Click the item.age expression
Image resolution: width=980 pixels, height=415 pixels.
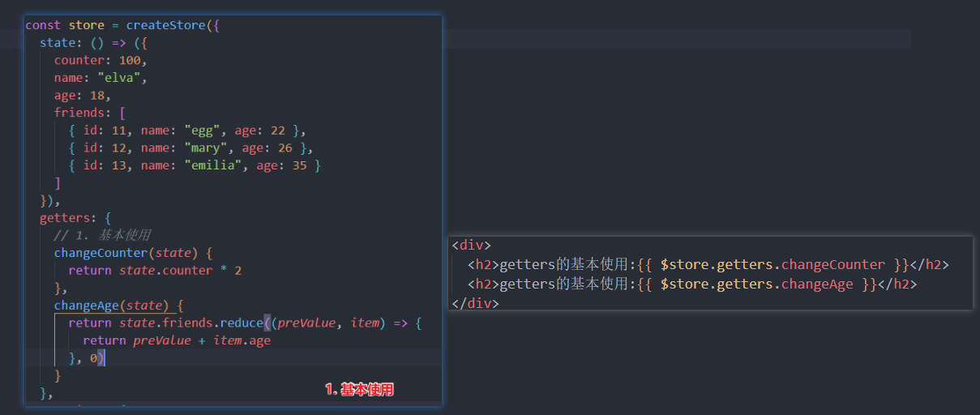[242, 340]
